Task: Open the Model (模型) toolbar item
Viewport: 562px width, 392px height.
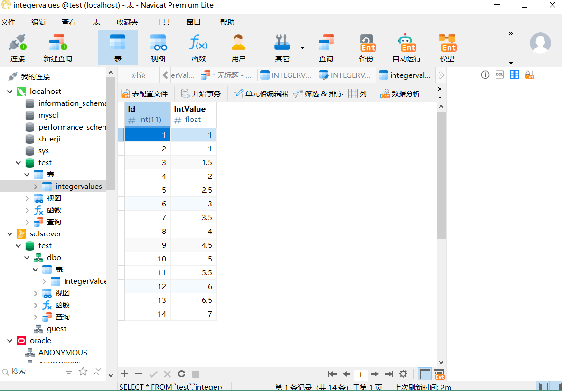Action: coord(447,48)
